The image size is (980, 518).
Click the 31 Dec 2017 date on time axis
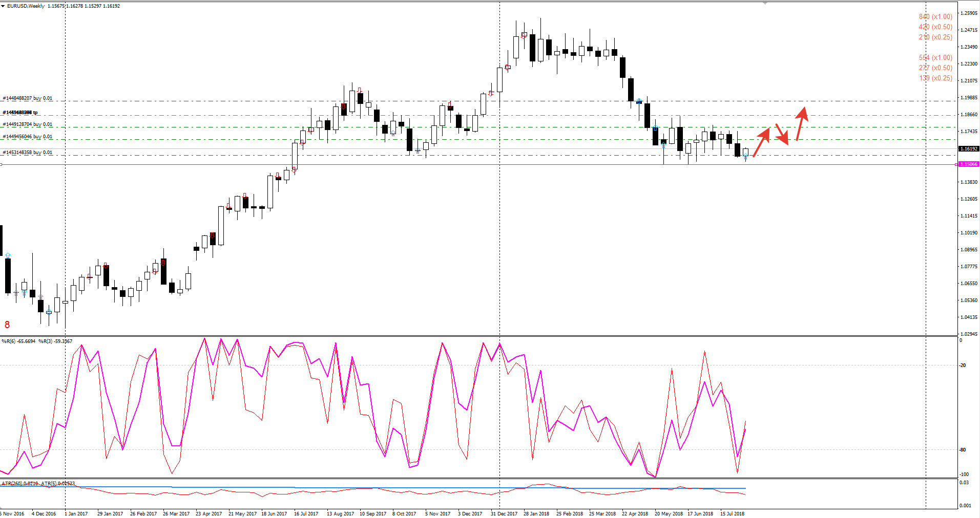coord(504,513)
